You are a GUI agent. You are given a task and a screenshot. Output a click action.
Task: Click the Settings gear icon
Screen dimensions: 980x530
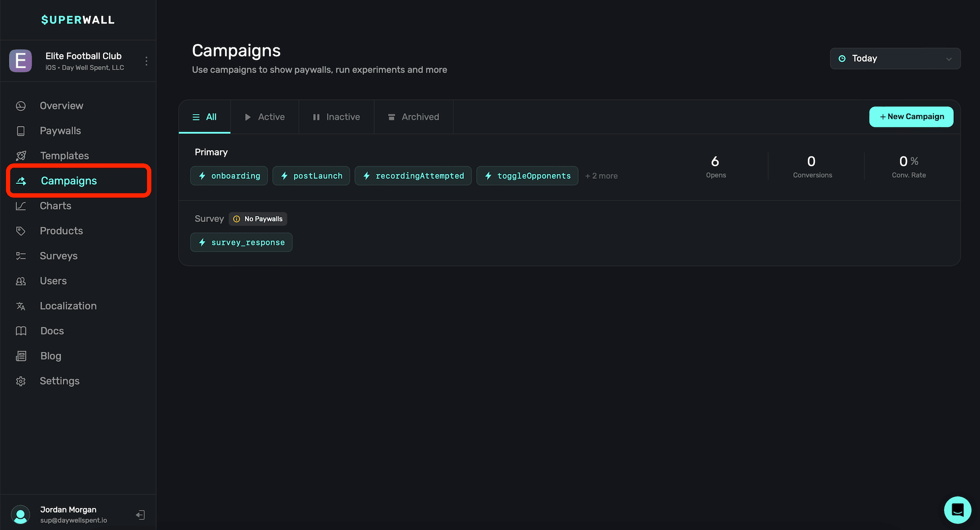[21, 381]
